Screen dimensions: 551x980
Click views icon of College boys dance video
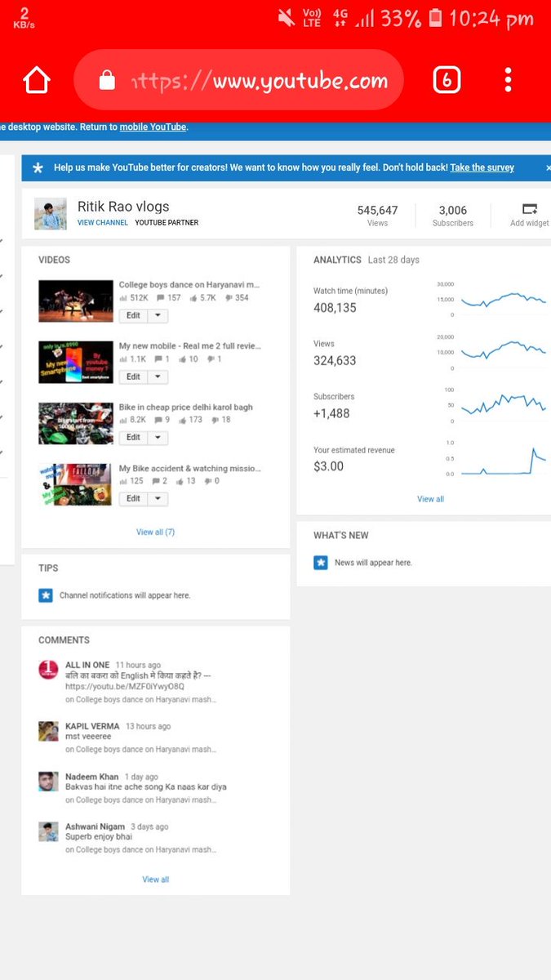tap(123, 298)
